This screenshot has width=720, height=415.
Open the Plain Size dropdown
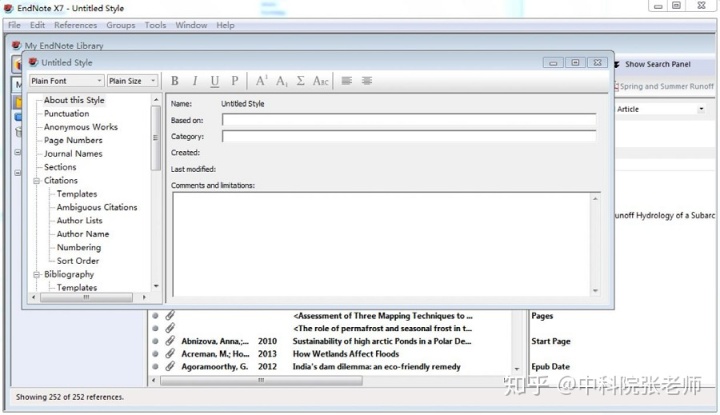pyautogui.click(x=133, y=81)
